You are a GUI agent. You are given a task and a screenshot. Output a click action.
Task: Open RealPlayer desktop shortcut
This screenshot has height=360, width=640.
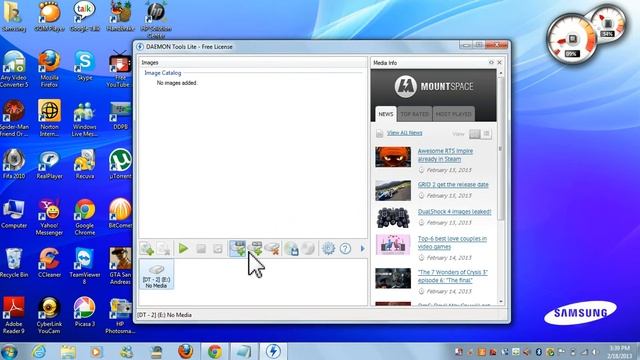(x=49, y=164)
